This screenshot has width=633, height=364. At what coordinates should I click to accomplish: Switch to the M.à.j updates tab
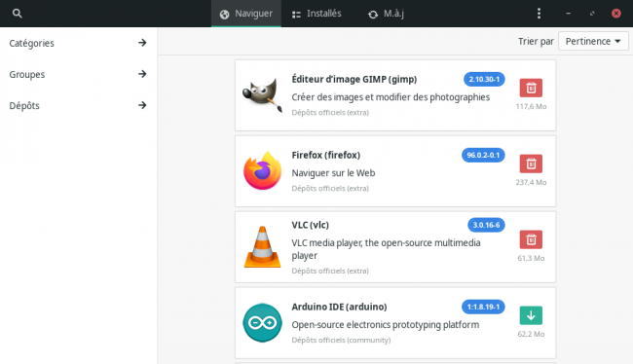pos(386,14)
